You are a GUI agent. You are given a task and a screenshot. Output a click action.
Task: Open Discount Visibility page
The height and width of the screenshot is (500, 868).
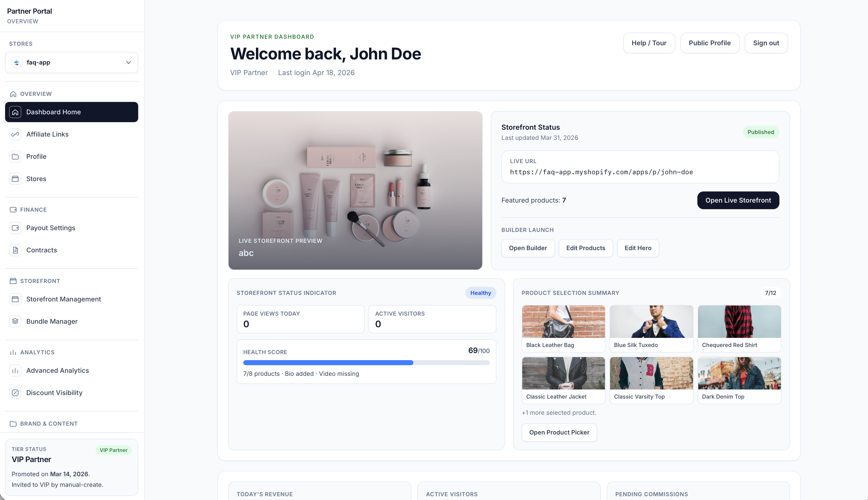[x=71, y=393]
